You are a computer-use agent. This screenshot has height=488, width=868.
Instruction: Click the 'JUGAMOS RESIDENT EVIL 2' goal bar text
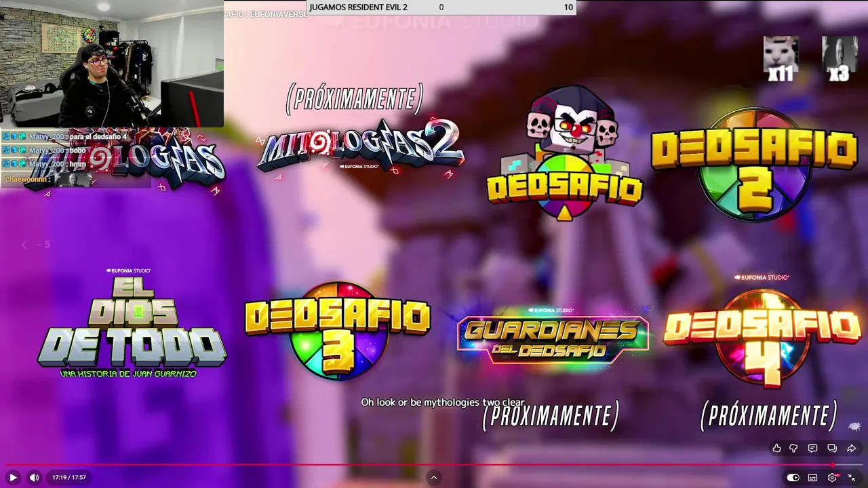coord(359,7)
